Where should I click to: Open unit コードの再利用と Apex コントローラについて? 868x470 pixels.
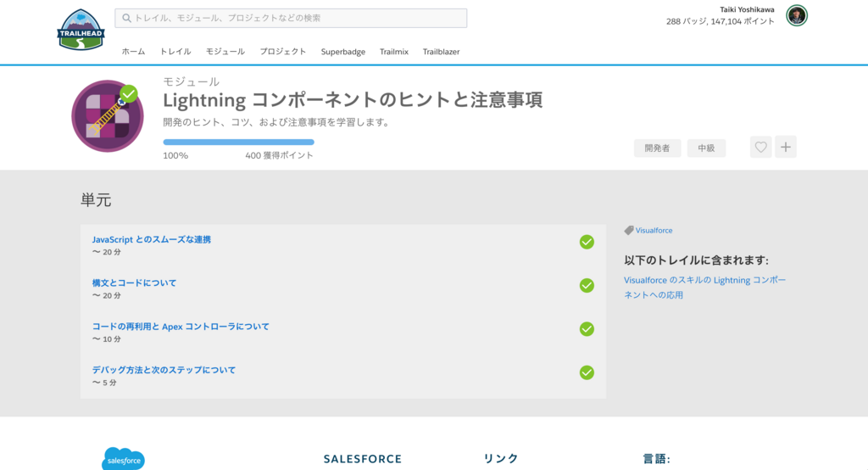tap(181, 327)
